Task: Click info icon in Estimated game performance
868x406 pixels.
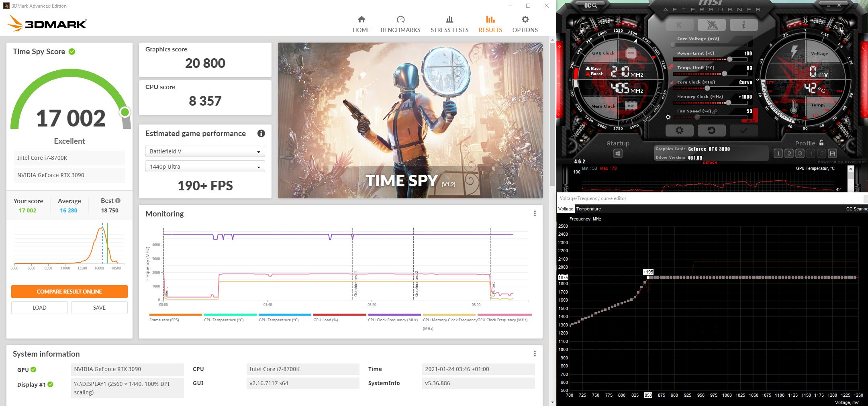Action: [261, 133]
